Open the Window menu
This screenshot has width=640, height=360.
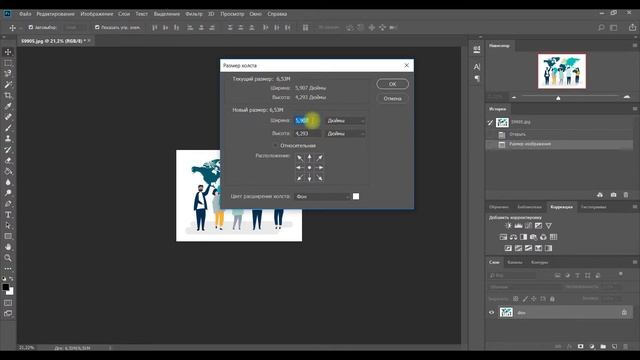tap(256, 14)
